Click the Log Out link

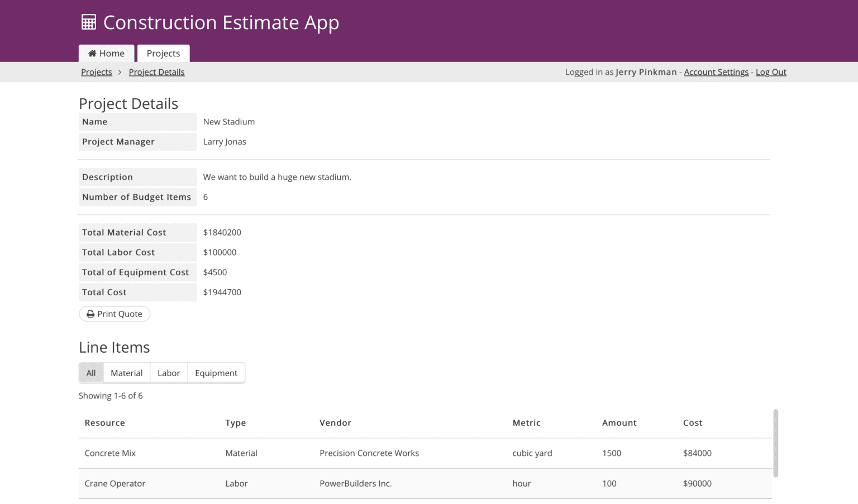pos(771,71)
